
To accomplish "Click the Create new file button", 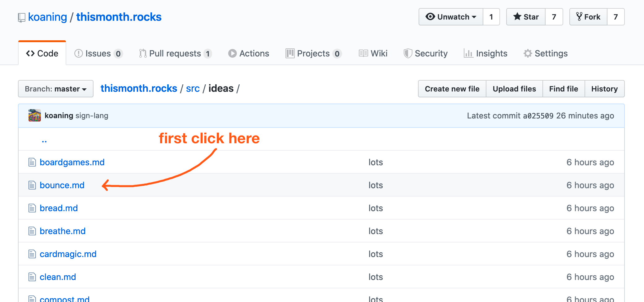I will point(452,89).
